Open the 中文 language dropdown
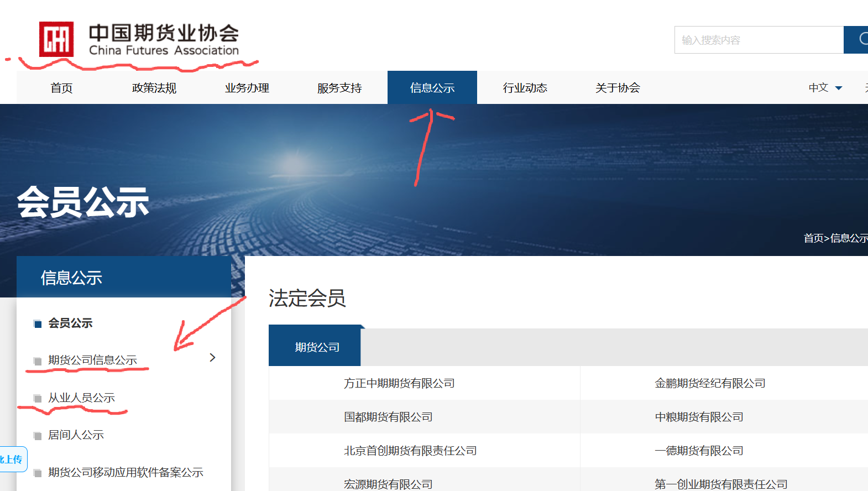This screenshot has width=868, height=491. (825, 88)
